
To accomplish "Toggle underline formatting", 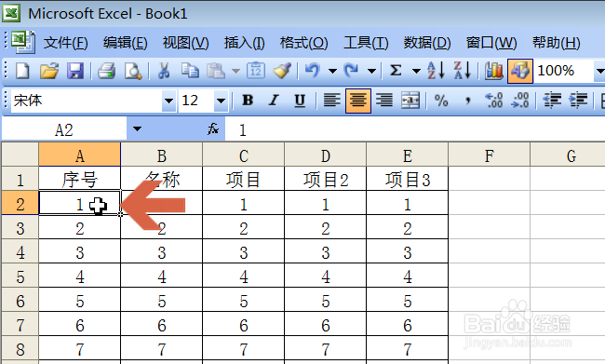I will click(300, 101).
